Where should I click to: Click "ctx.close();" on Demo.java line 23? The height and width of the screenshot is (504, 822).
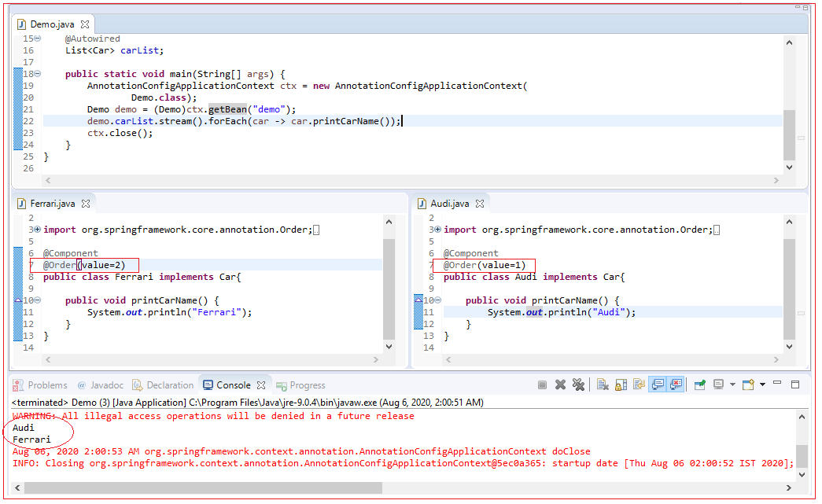click(x=120, y=133)
